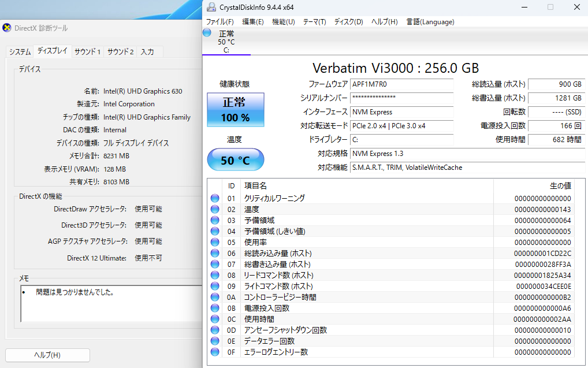
Task: Click 対応機能 field S.M.A.R.T., TRIM
Action: click(467, 168)
